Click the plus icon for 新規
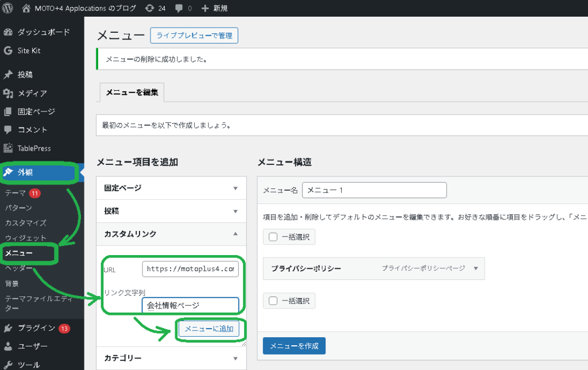This screenshot has height=370, width=588. (x=205, y=8)
